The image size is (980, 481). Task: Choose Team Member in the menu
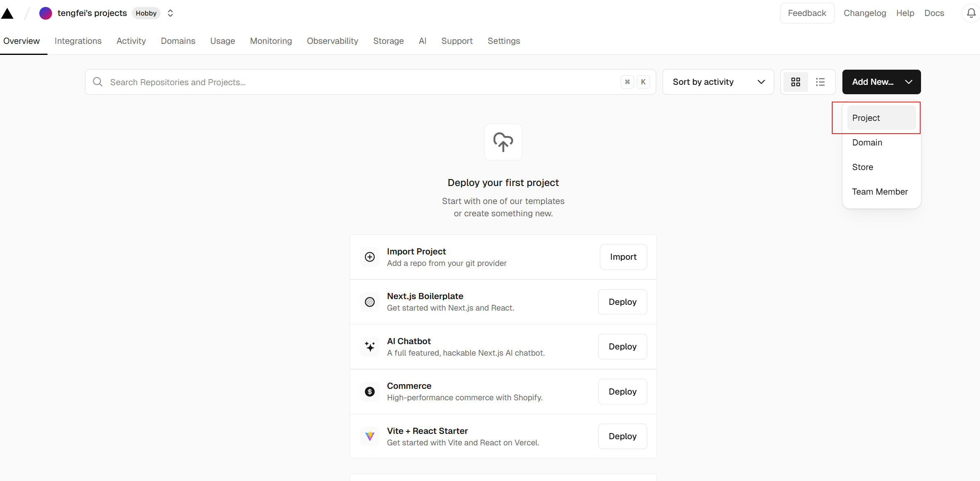pos(880,192)
